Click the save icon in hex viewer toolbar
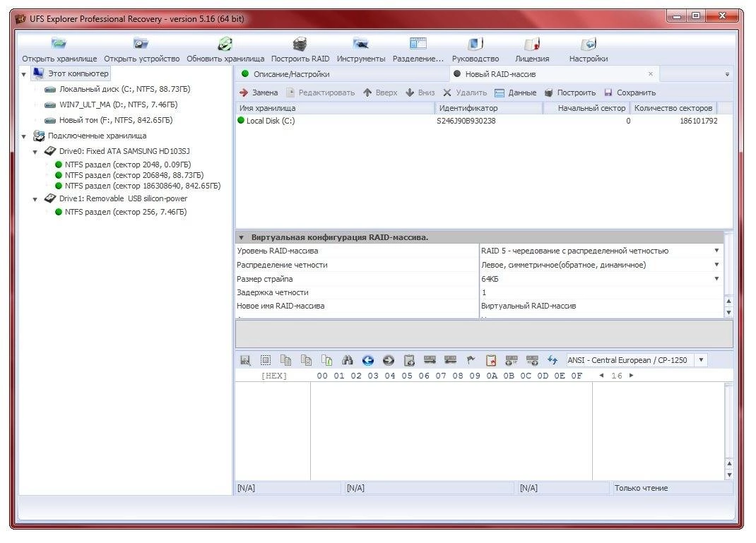This screenshot has width=756, height=543. [x=245, y=360]
